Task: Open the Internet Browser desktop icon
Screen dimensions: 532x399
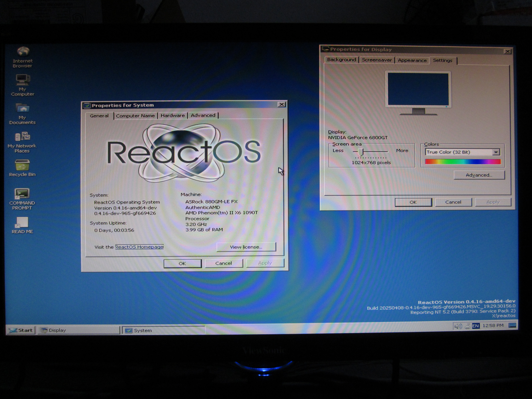Action: (23, 57)
